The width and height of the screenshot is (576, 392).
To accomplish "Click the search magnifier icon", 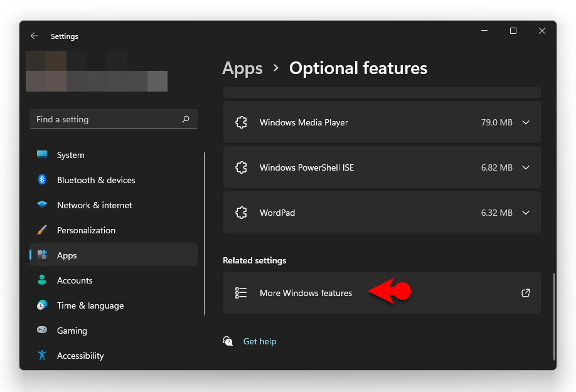I will click(186, 119).
